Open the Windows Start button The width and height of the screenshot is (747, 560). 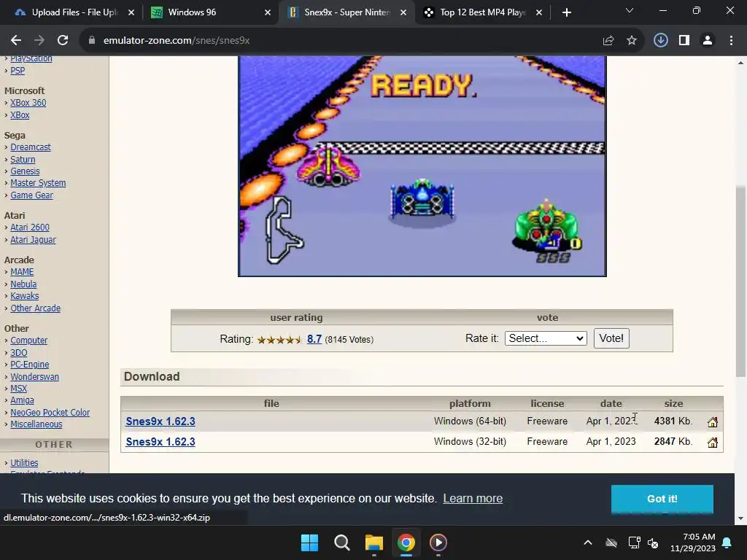[x=309, y=542]
